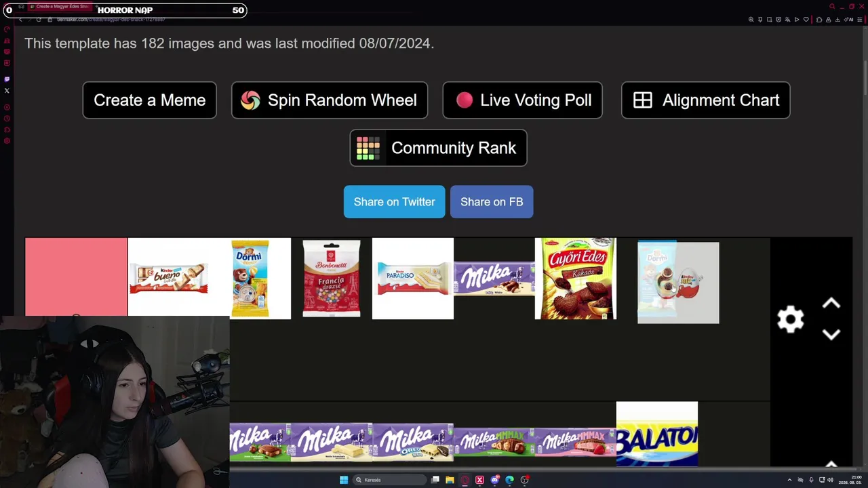Click the browser address bar URL

click(111, 20)
